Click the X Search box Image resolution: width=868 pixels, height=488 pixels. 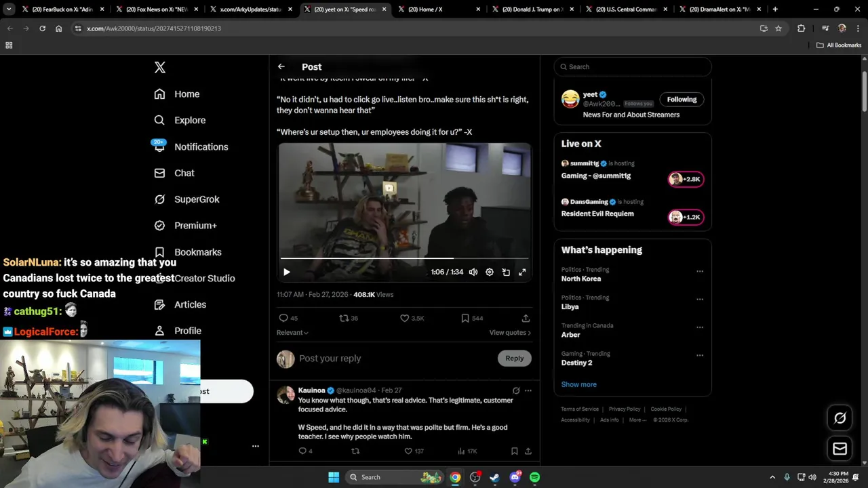(x=633, y=66)
